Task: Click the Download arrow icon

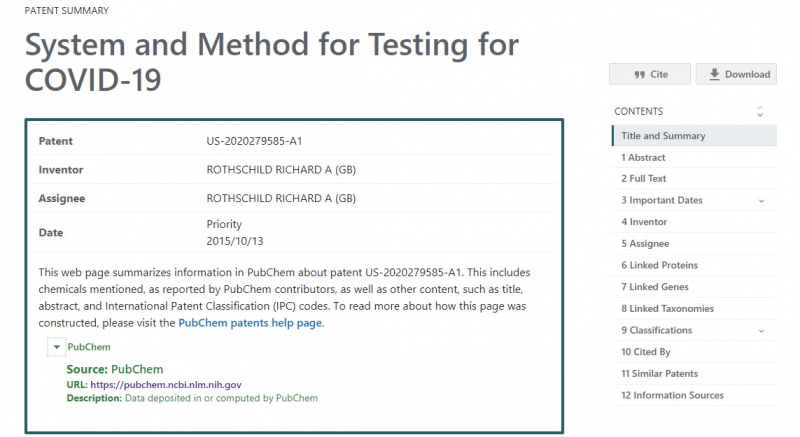Action: coord(714,74)
